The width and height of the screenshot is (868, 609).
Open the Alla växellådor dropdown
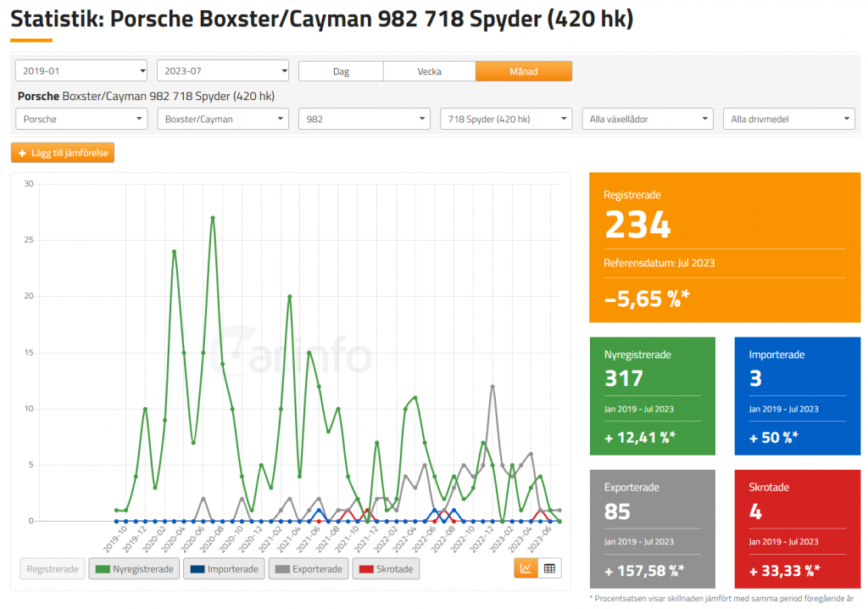(x=648, y=119)
